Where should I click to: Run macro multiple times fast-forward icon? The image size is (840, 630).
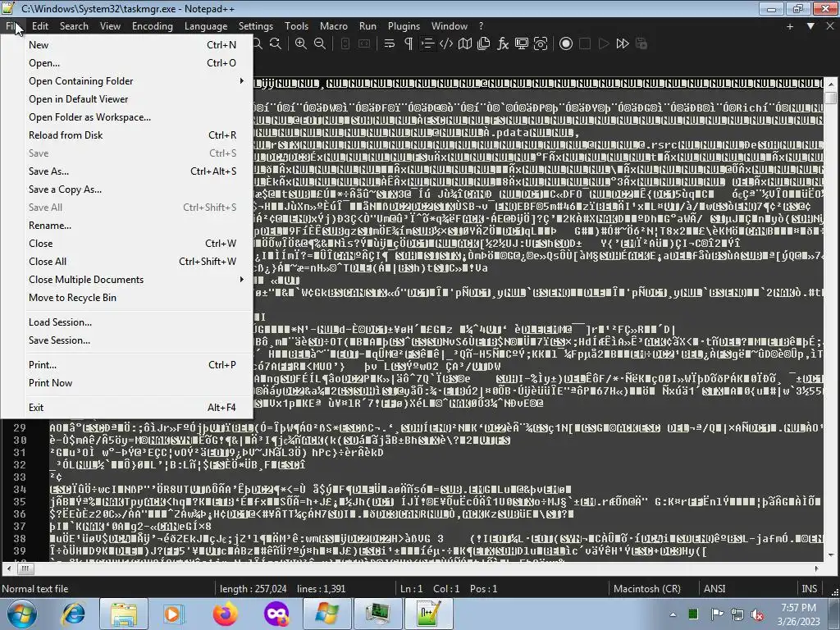pos(623,44)
